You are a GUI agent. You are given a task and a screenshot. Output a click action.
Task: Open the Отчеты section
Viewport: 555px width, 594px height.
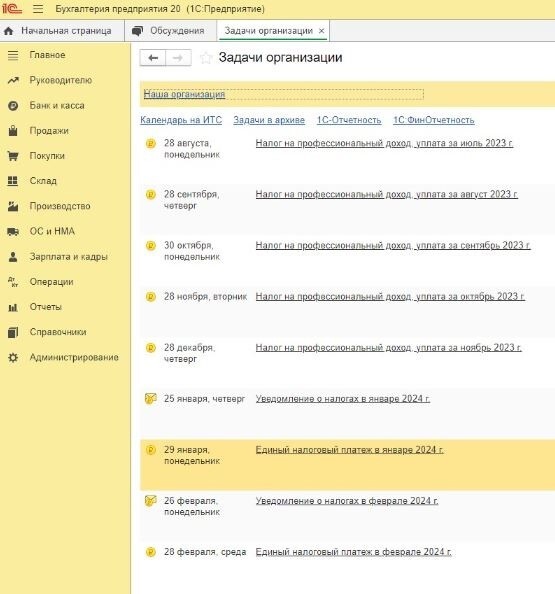click(x=45, y=307)
